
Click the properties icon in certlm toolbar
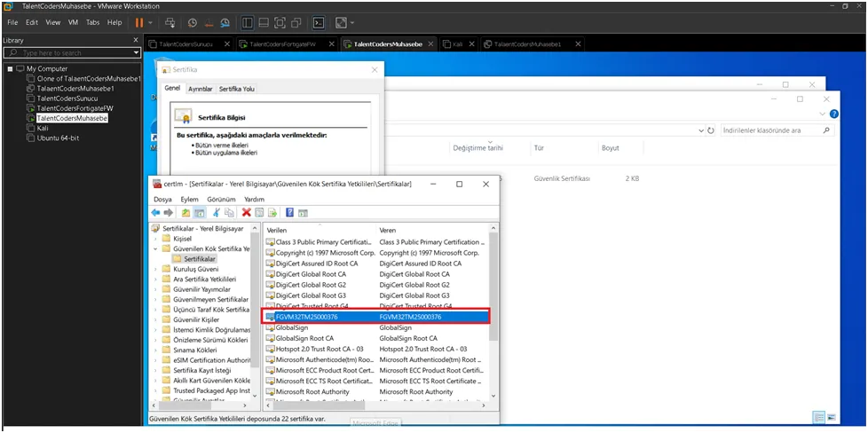tap(259, 213)
